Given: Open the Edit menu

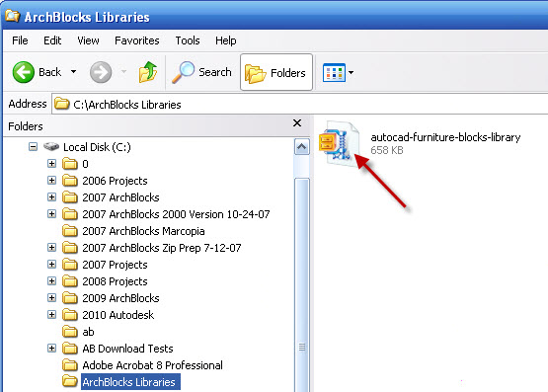Looking at the screenshot, I should click(x=52, y=40).
